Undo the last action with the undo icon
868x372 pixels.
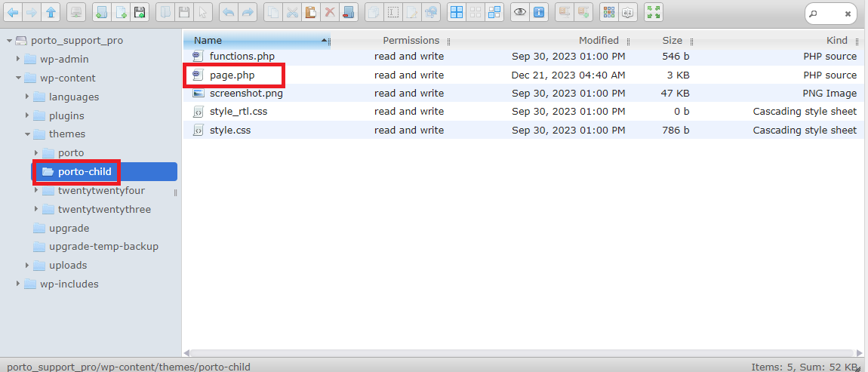pos(228,12)
